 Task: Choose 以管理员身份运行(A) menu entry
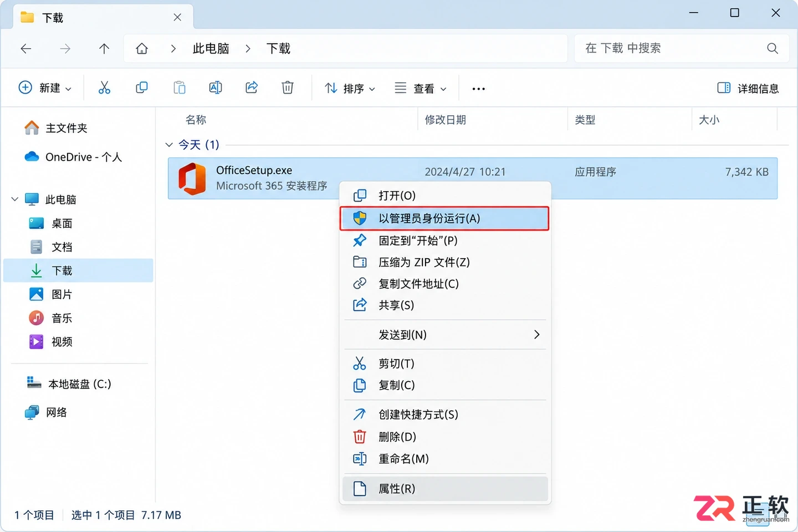click(444, 218)
